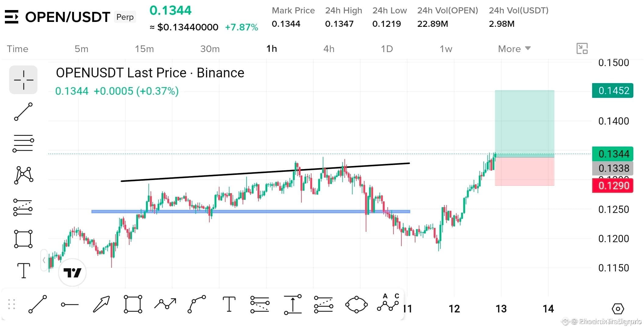Select the crosshair cursor tool
644x329 pixels.
[x=23, y=80]
